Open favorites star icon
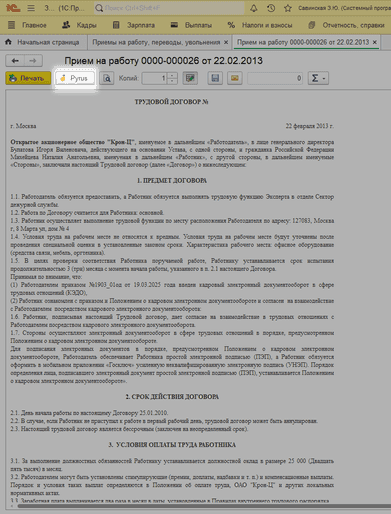This screenshot has height=514, width=391. coord(288,8)
